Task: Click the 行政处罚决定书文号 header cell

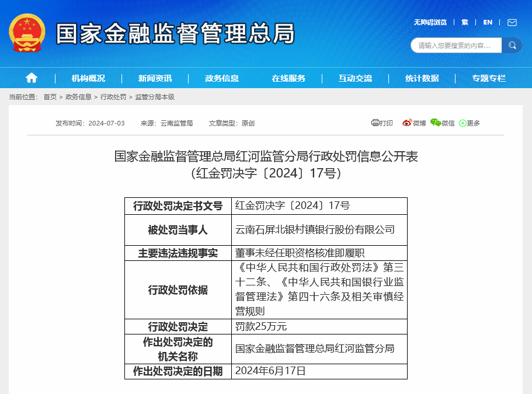Action: point(178,206)
